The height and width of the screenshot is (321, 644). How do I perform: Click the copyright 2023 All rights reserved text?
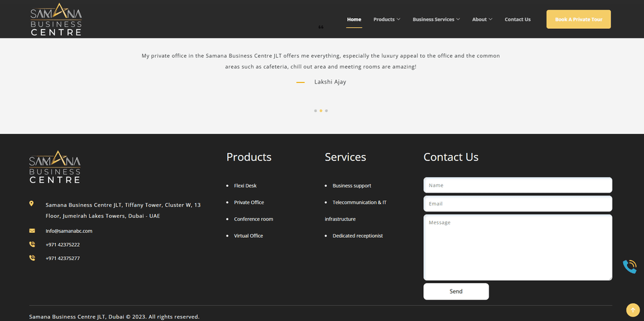click(114, 317)
